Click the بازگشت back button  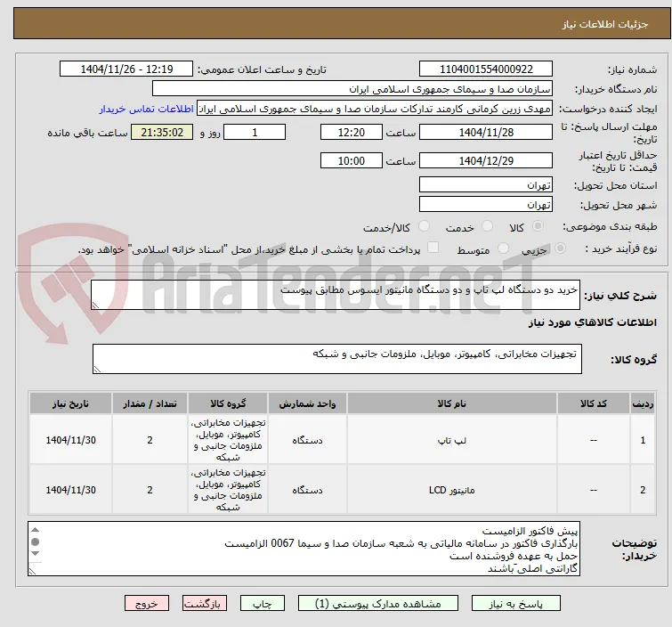(205, 604)
